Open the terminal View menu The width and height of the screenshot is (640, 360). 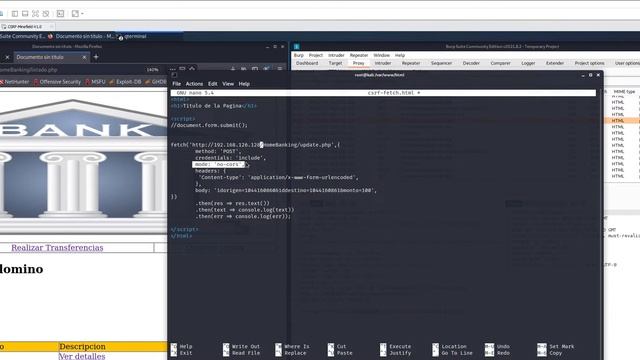pos(228,84)
